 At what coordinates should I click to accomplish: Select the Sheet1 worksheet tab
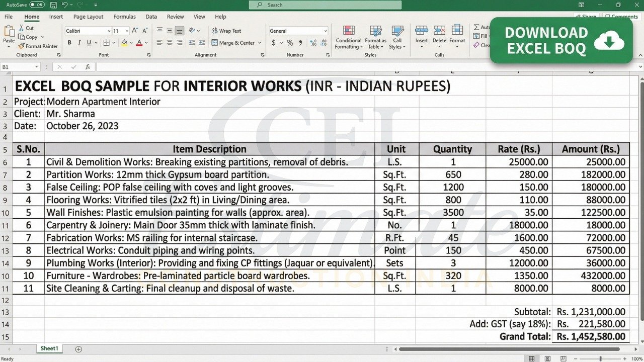click(x=49, y=348)
